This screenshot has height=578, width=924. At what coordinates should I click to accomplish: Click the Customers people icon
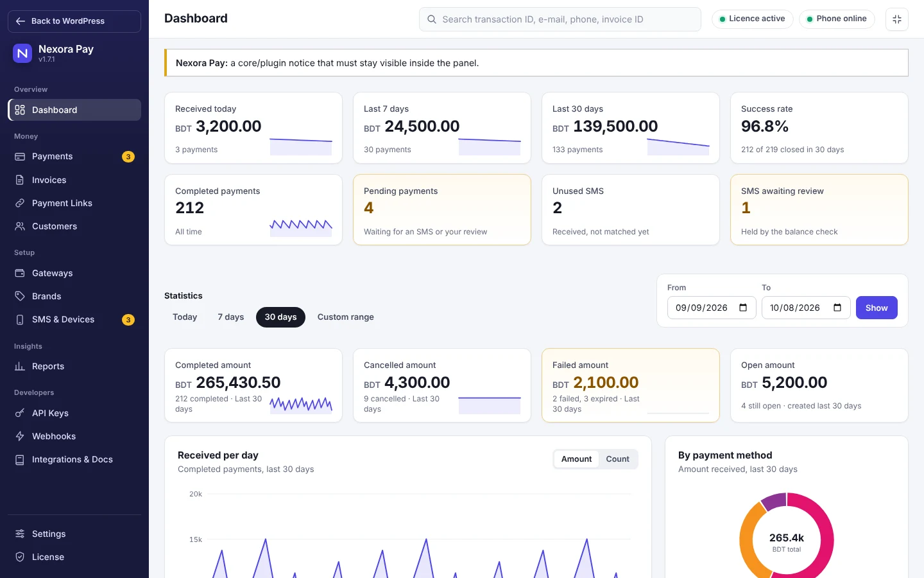coord(20,226)
